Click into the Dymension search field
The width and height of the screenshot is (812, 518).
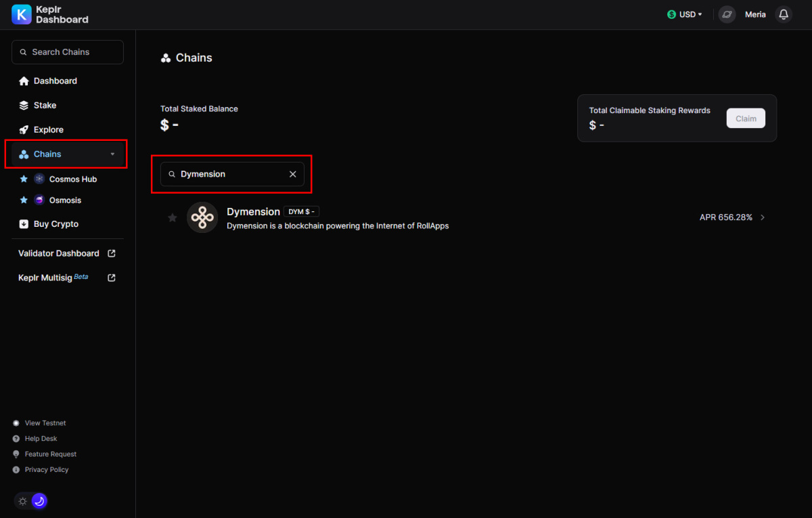(x=232, y=174)
